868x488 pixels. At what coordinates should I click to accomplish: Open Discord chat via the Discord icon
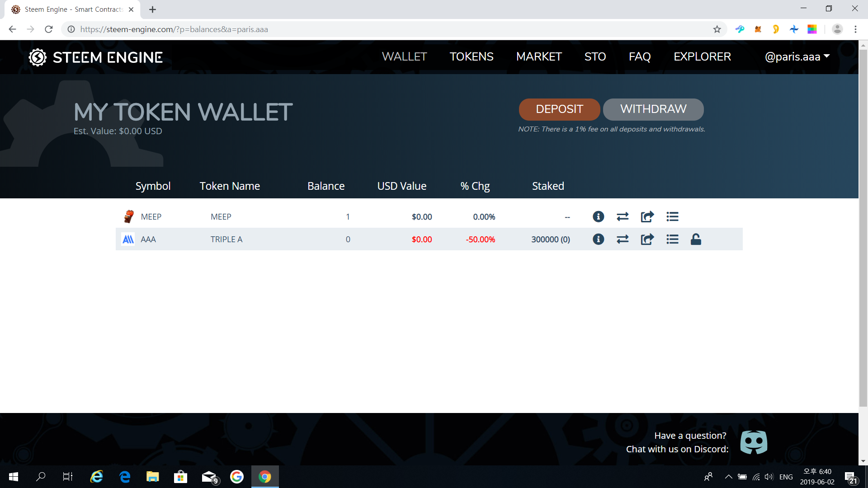(x=754, y=442)
